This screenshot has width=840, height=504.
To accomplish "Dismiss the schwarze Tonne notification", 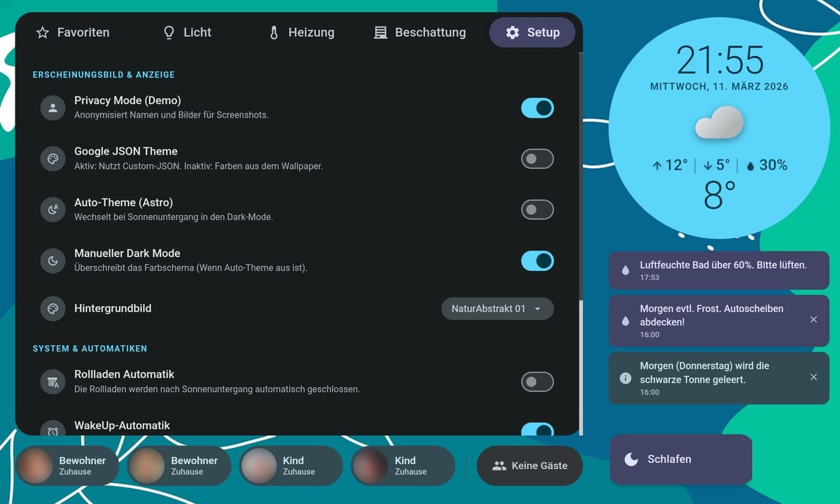I will click(813, 377).
